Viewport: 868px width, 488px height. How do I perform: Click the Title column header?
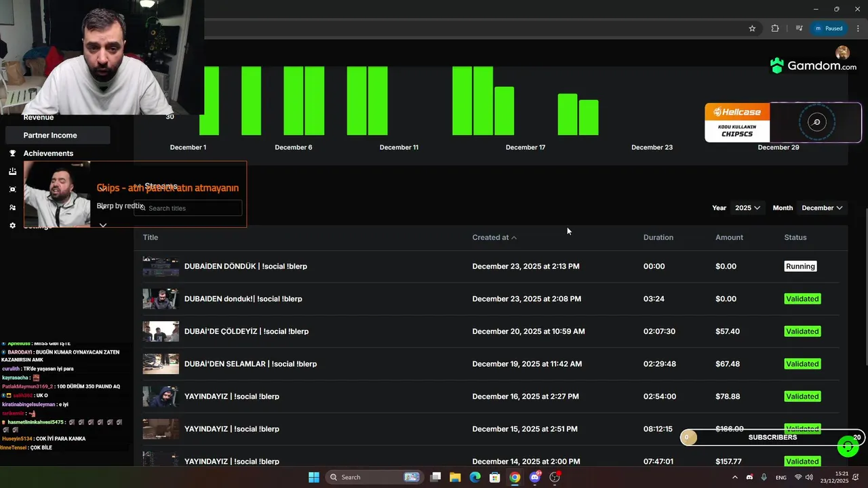click(151, 237)
